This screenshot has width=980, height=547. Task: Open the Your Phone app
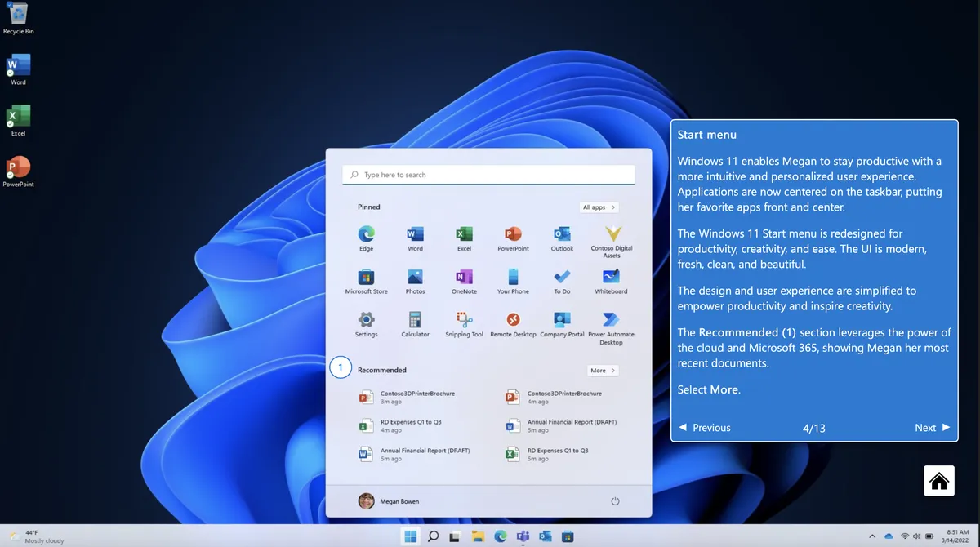(513, 281)
